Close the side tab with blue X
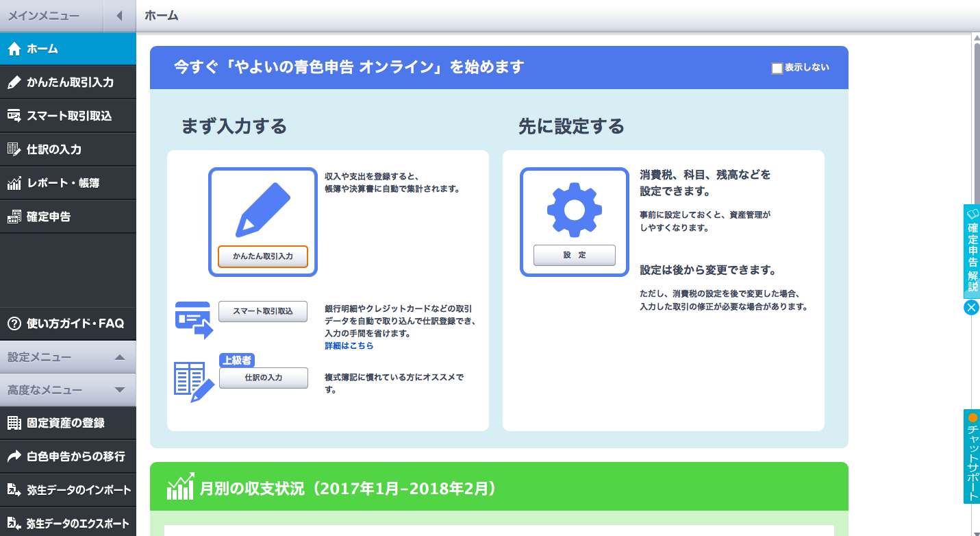Image resolution: width=980 pixels, height=536 pixels. 971,307
